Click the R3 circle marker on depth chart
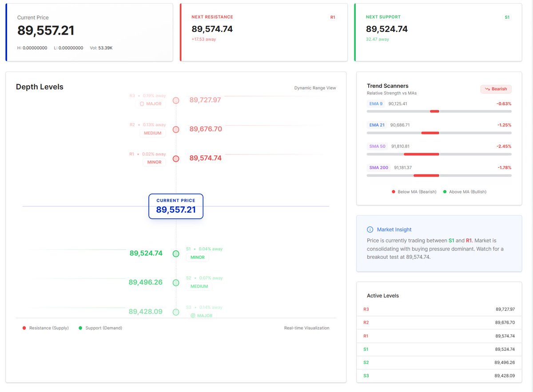Viewport: 533px width, 392px height. 176,100
